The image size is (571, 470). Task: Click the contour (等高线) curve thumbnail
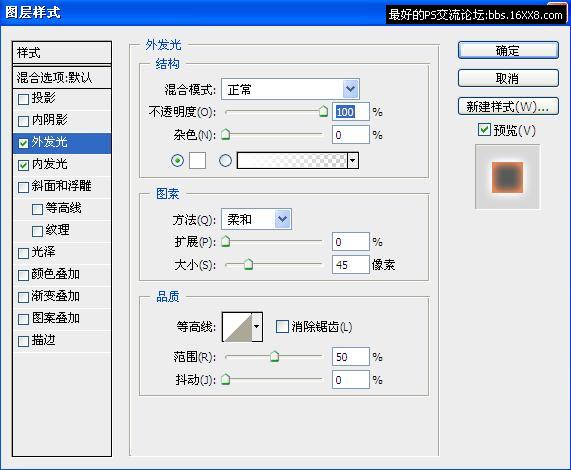pos(237,327)
